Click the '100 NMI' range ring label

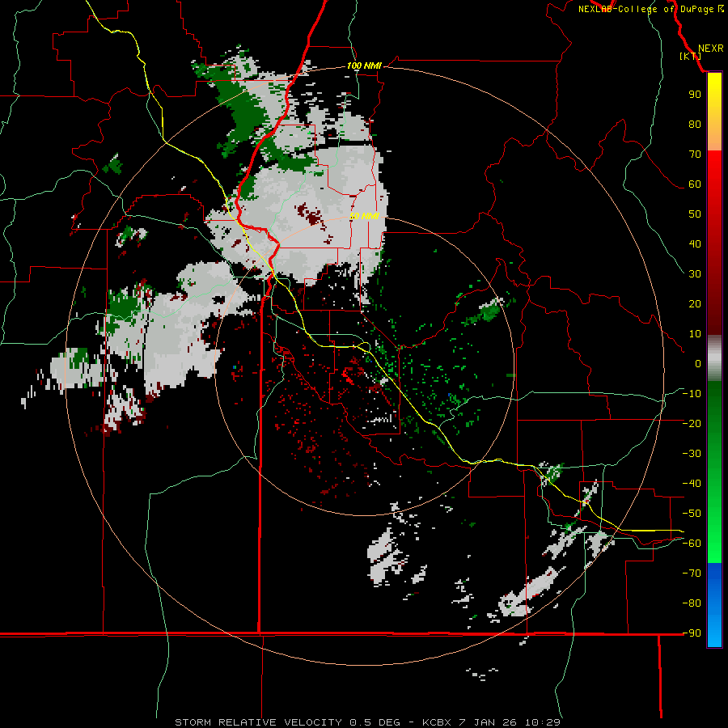(364, 66)
